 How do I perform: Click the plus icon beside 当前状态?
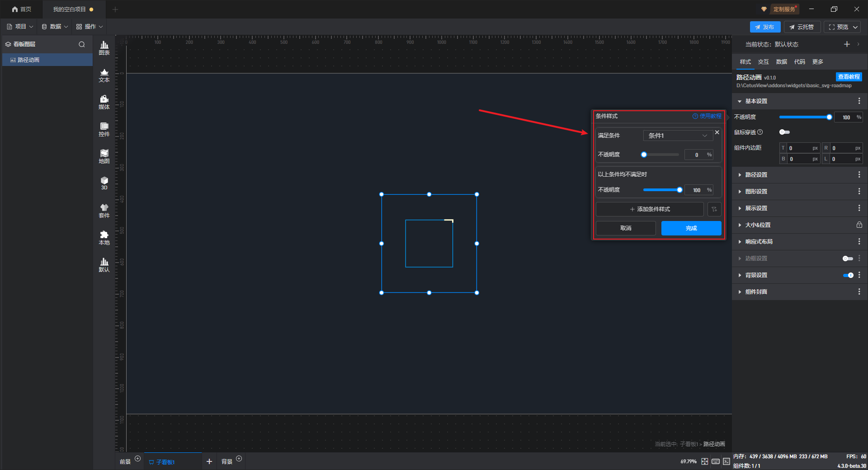click(847, 44)
